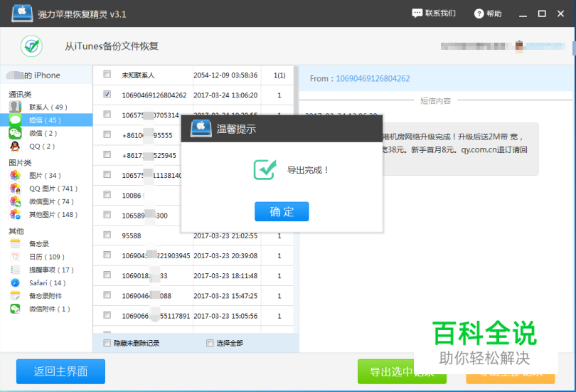Select the green SMS (短信) icon
576x392 pixels.
pyautogui.click(x=15, y=120)
